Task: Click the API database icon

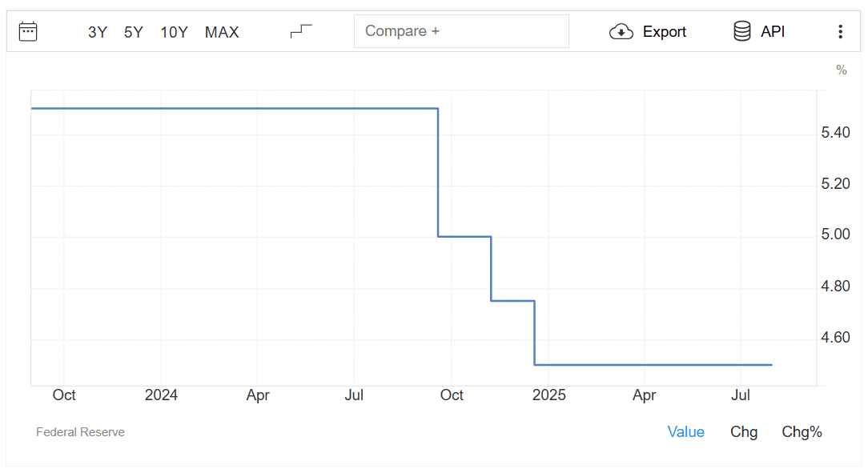Action: click(741, 31)
